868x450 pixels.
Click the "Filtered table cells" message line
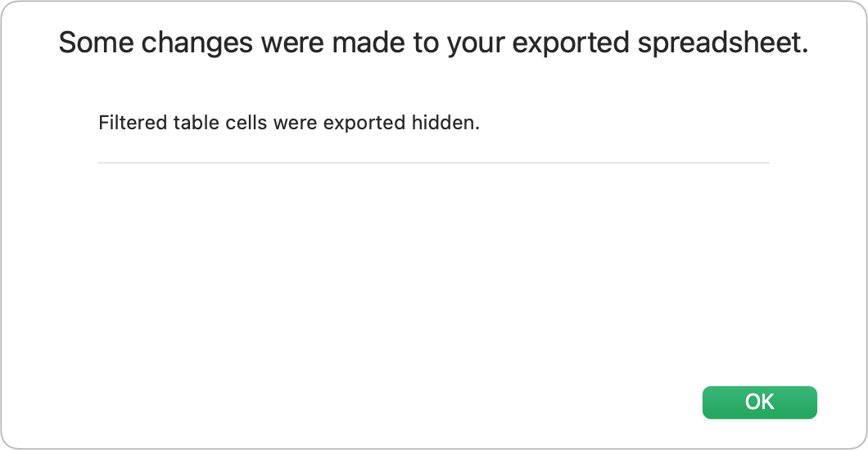[x=288, y=124]
